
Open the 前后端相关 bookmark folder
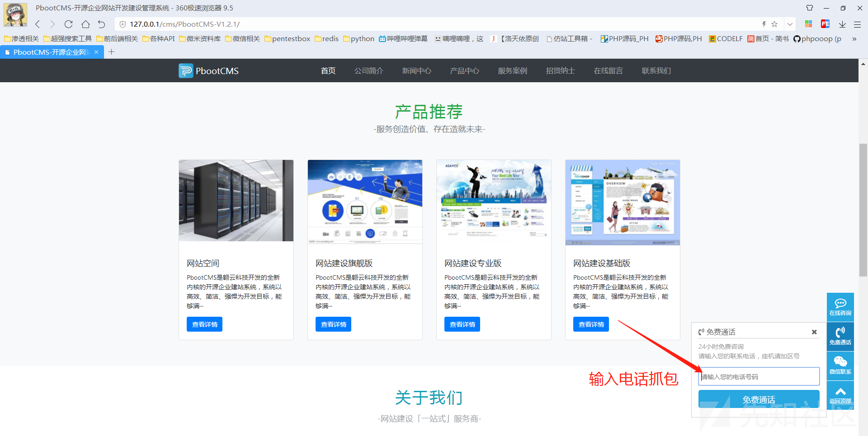click(x=117, y=39)
